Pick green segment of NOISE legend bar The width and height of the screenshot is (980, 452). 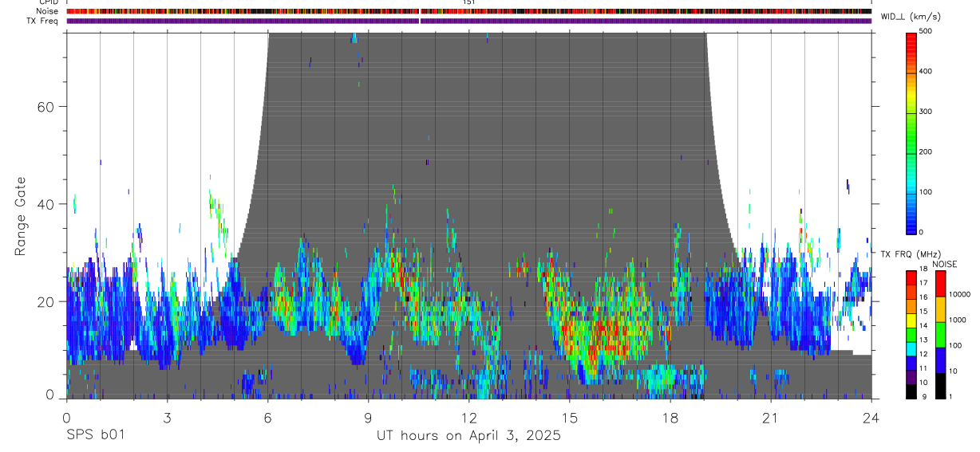click(940, 335)
